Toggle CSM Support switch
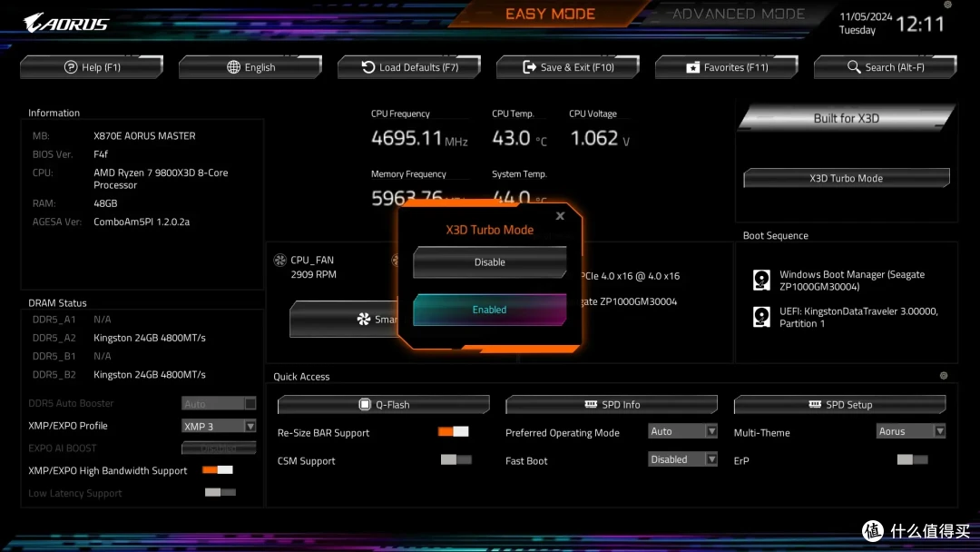This screenshot has height=552, width=980. pos(456,459)
